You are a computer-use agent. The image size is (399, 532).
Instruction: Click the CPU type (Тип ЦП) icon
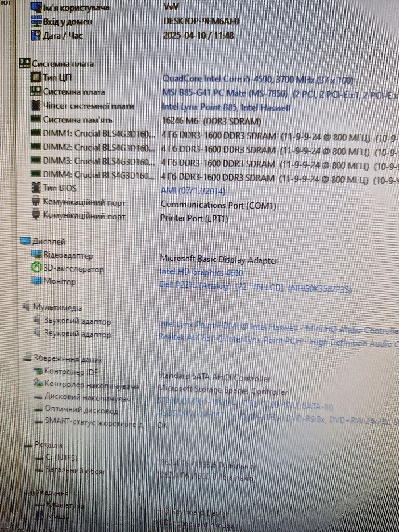[x=36, y=77]
